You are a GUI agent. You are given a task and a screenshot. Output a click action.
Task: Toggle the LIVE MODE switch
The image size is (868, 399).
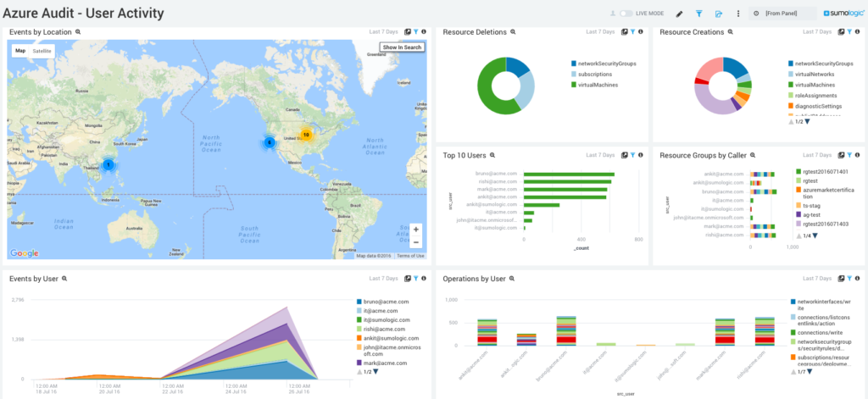tap(626, 14)
